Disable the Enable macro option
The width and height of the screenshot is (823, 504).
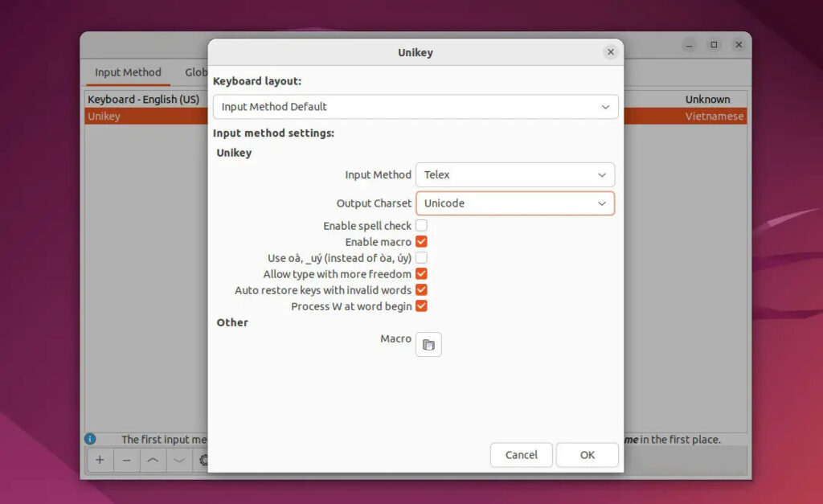(421, 241)
